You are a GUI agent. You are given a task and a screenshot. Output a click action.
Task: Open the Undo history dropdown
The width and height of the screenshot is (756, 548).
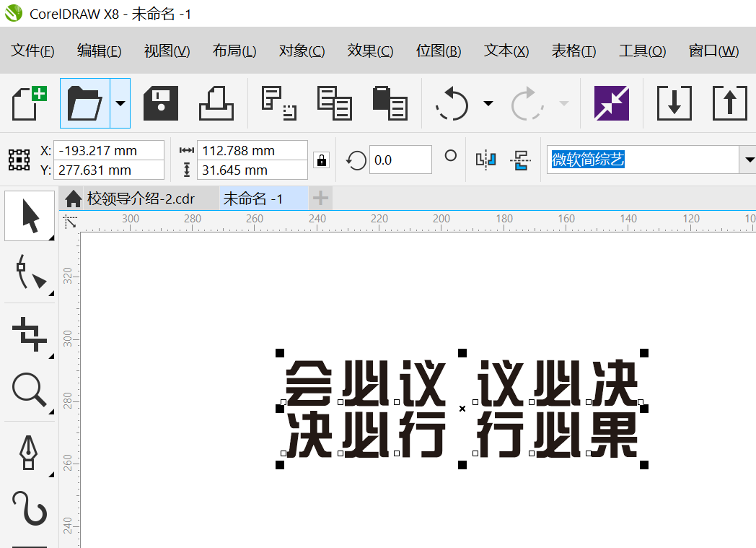[488, 103]
